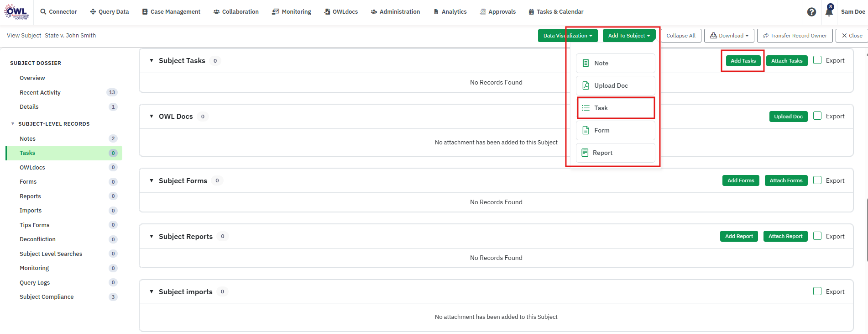
Task: Check Export box in Subject imports
Action: 817,291
